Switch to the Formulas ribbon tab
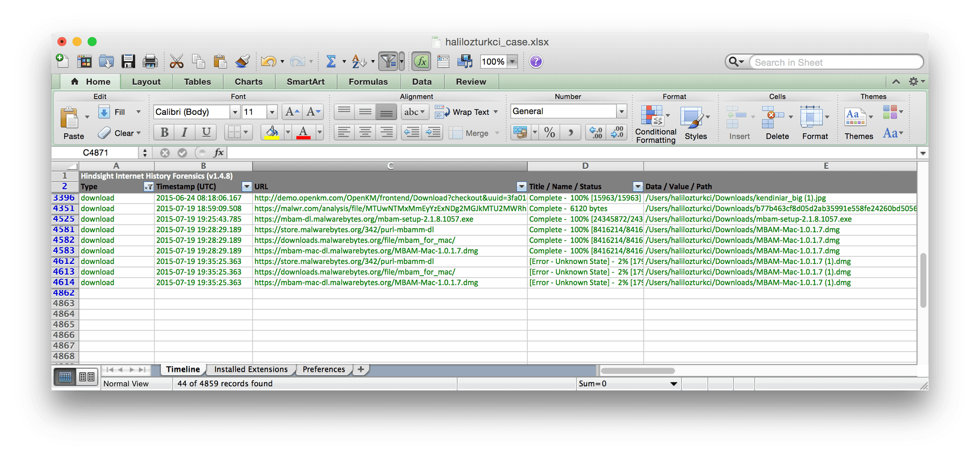The width and height of the screenshot is (980, 460). 368,82
